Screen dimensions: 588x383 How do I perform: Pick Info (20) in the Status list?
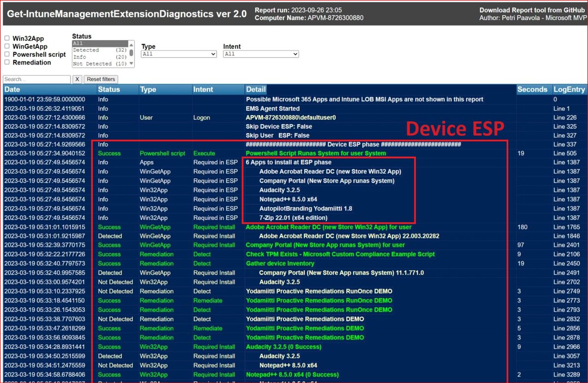click(x=100, y=57)
